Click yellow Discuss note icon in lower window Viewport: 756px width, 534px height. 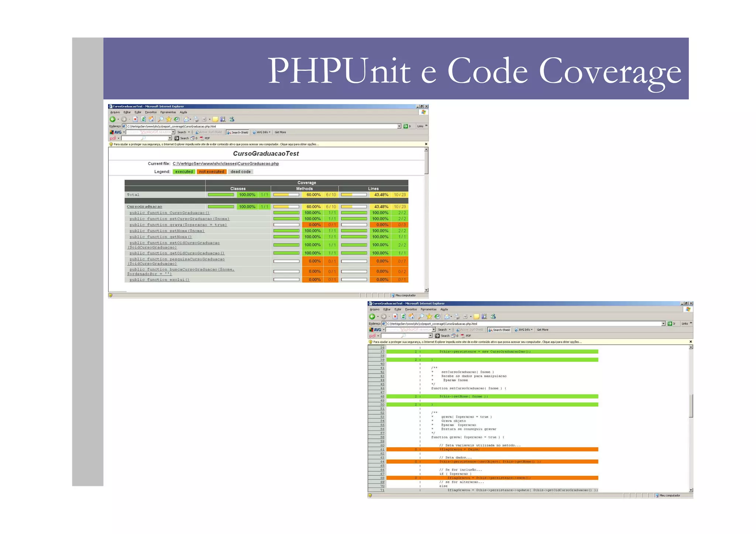[477, 317]
